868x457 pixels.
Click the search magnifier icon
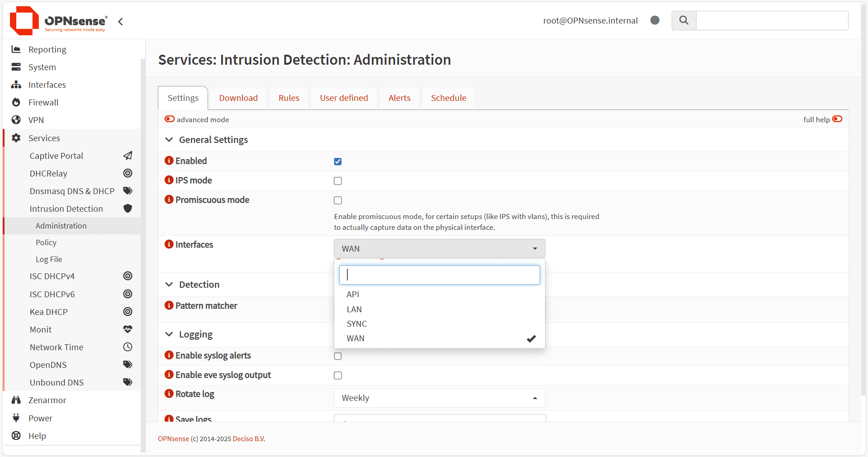683,20
